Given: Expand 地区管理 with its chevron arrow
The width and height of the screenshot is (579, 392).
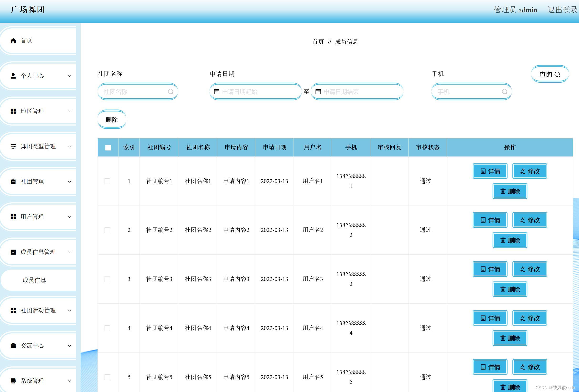Looking at the screenshot, I should 70,111.
